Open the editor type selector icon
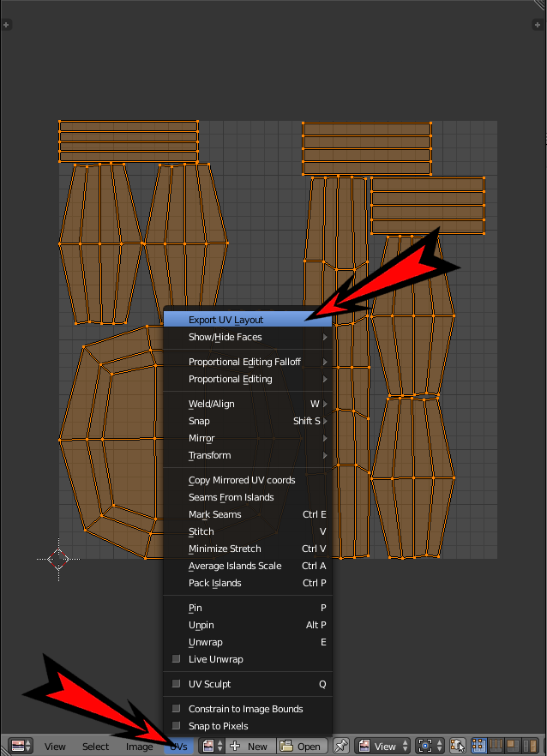 21,746
